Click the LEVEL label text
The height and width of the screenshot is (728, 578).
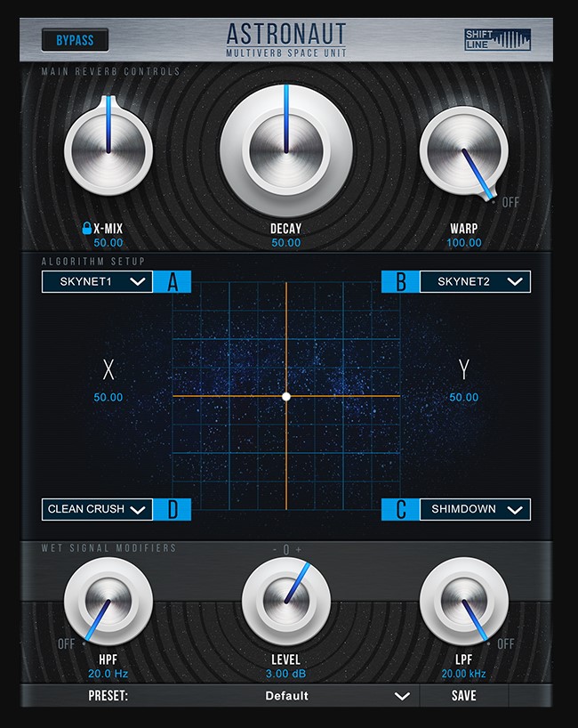(285, 659)
